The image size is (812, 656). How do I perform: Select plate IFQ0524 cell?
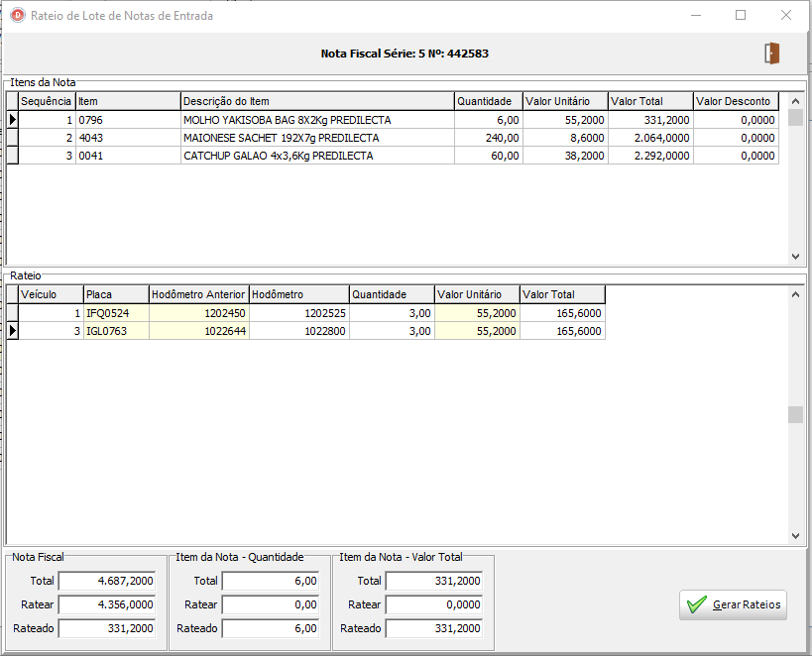(115, 313)
